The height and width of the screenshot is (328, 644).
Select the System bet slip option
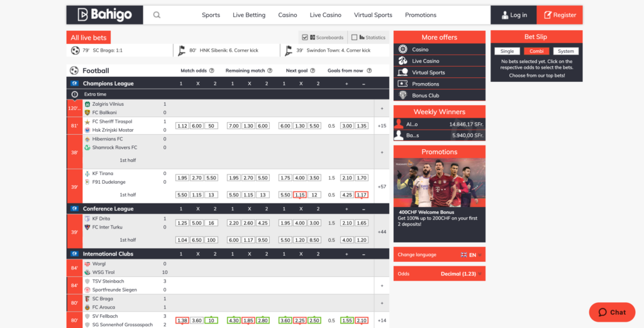coord(566,52)
